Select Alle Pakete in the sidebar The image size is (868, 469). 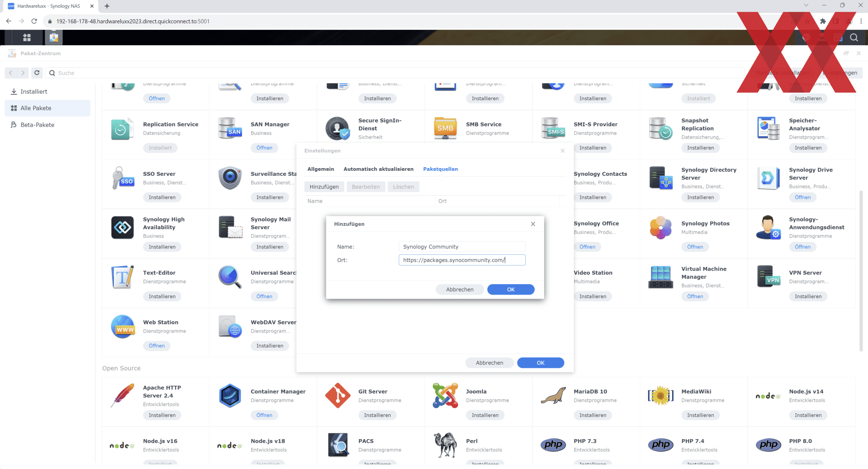click(47, 108)
